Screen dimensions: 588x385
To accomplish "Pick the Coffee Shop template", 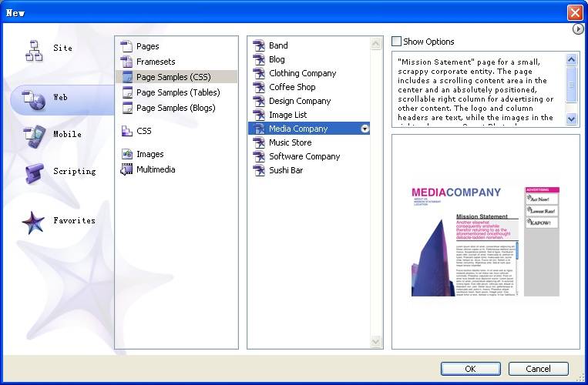I will click(x=292, y=87).
